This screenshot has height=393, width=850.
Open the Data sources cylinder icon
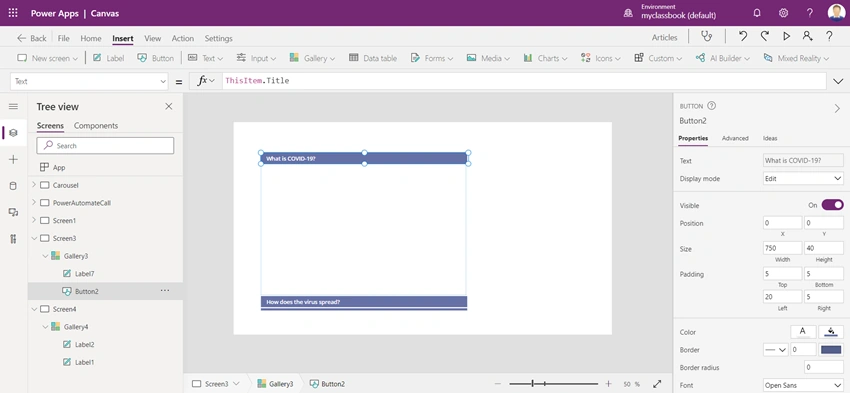pyautogui.click(x=14, y=186)
